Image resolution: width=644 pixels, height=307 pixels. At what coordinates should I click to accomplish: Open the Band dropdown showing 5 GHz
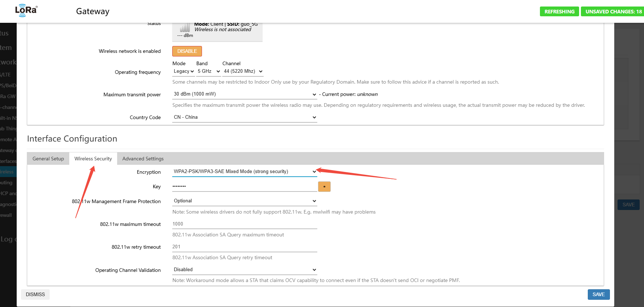pyautogui.click(x=209, y=71)
